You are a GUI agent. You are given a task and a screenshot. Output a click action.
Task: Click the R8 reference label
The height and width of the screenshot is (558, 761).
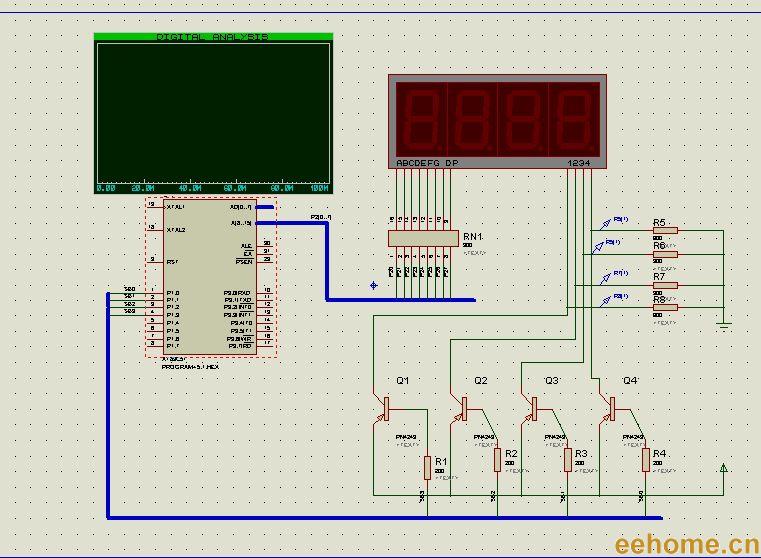(659, 300)
